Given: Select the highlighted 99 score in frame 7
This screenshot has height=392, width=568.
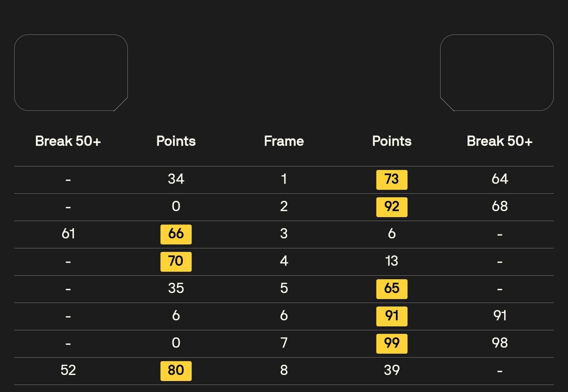Looking at the screenshot, I should pyautogui.click(x=392, y=343).
